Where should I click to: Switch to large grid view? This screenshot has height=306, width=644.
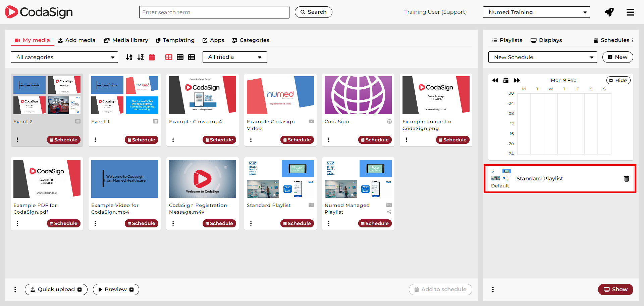point(169,57)
